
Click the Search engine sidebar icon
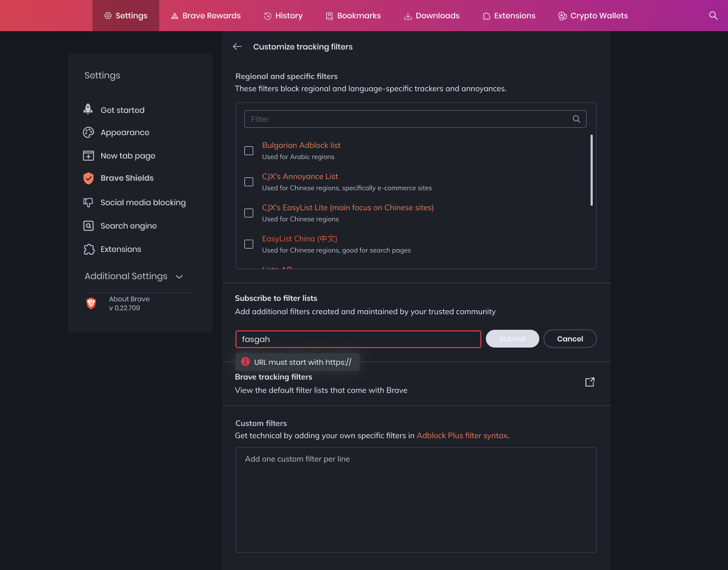click(88, 226)
